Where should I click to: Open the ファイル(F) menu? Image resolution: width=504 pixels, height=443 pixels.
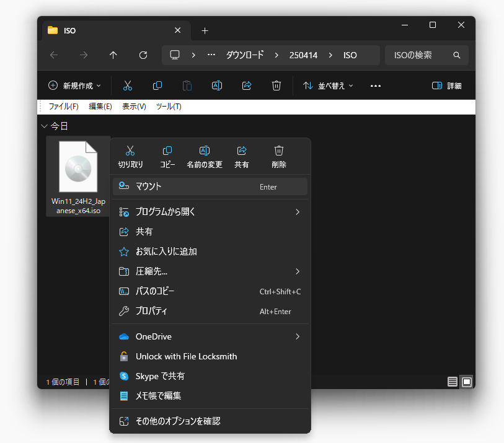[x=63, y=107]
